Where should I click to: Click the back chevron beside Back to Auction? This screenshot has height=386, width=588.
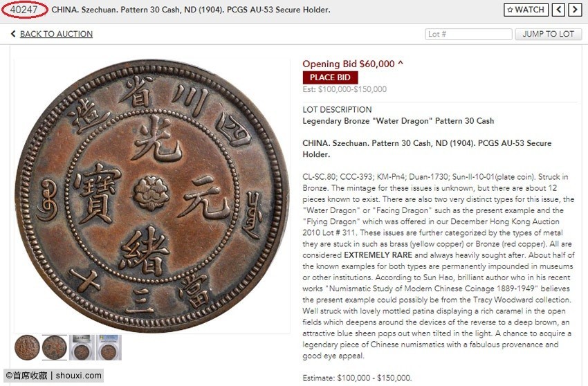click(x=13, y=34)
